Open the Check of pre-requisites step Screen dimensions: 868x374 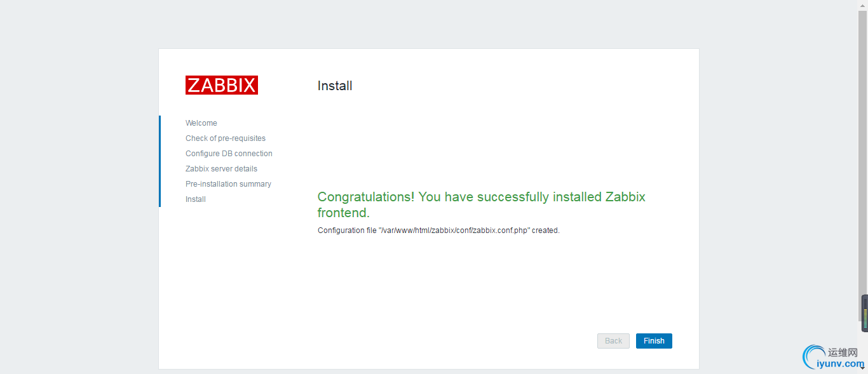click(x=226, y=138)
